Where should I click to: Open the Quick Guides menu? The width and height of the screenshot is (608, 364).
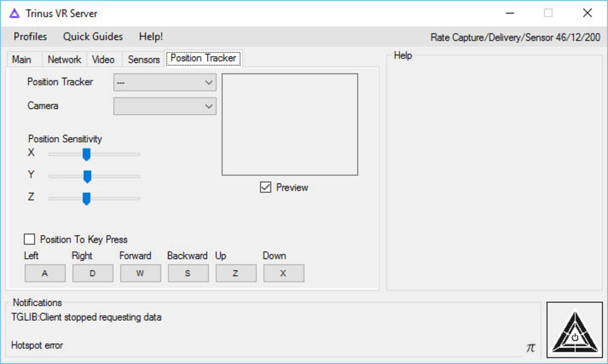[x=93, y=36]
